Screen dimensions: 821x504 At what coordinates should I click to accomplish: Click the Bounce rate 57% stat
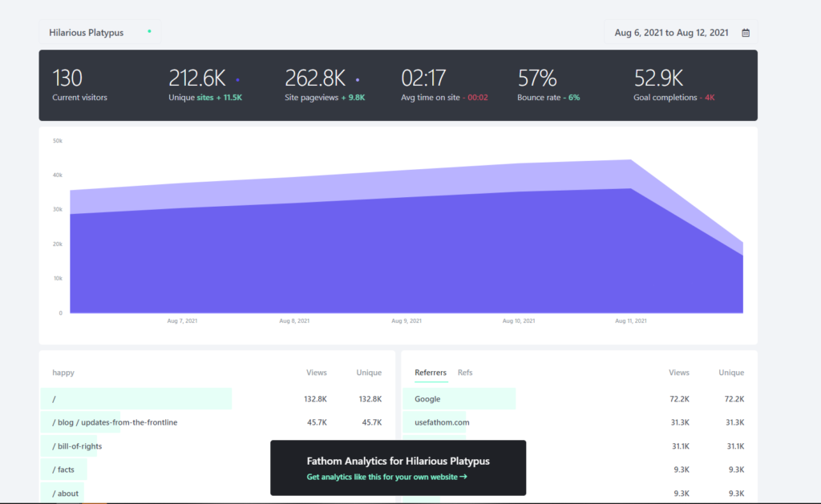point(537,79)
